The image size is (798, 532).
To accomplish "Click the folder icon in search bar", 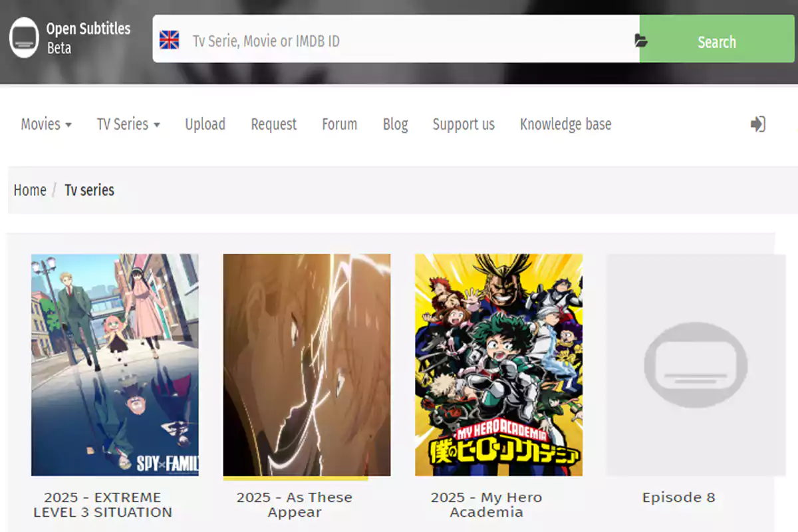I will point(640,41).
